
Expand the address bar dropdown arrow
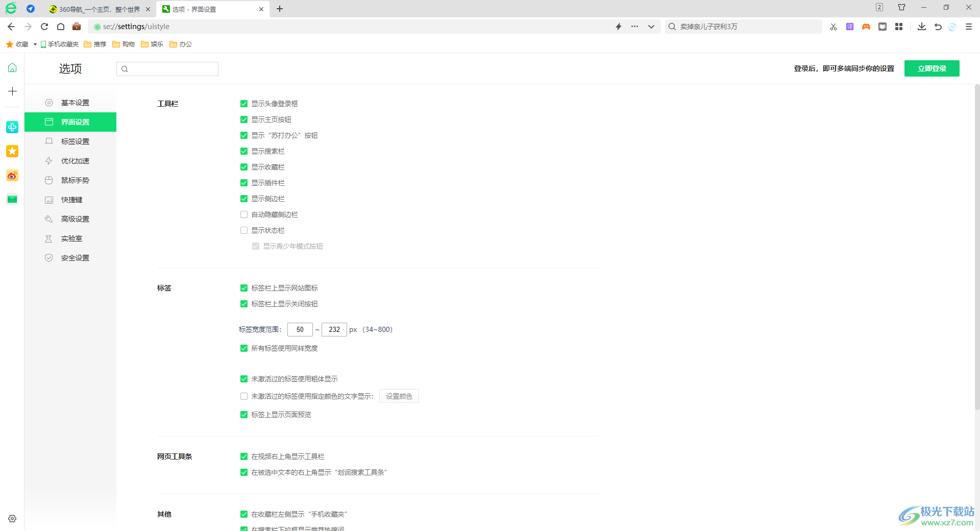click(651, 27)
